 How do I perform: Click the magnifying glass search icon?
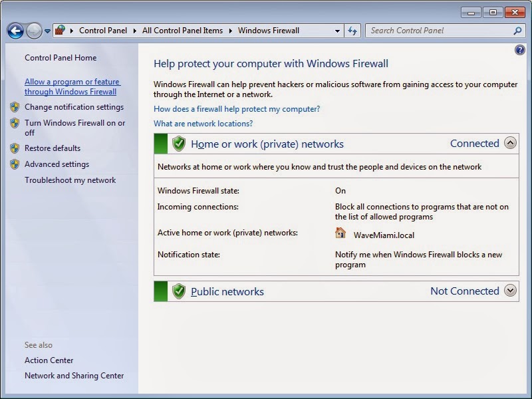tap(517, 31)
